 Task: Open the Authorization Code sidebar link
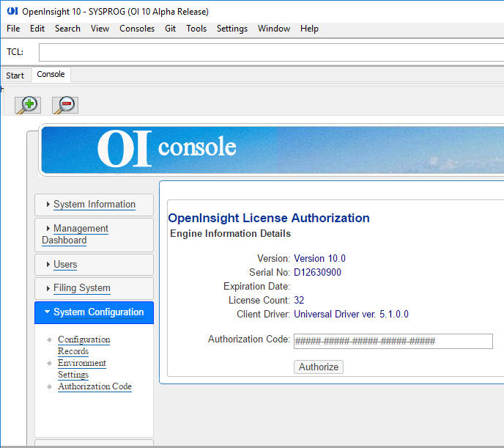coord(94,386)
